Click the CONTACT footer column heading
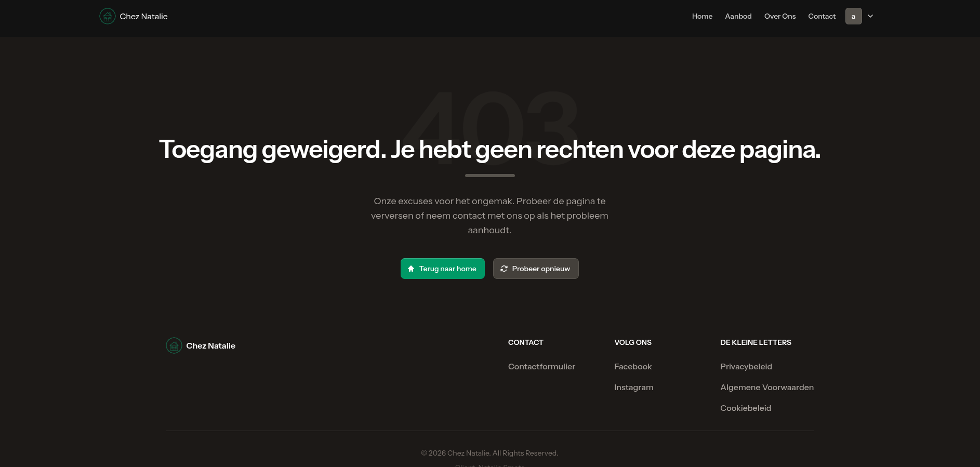Screen dimensions: 980x467 [525, 342]
